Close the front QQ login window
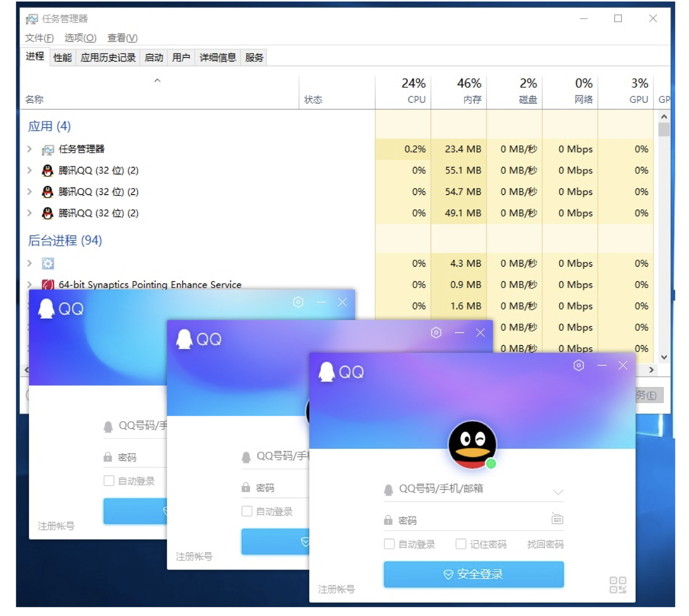Screen dimensions: 689x616 (623, 365)
